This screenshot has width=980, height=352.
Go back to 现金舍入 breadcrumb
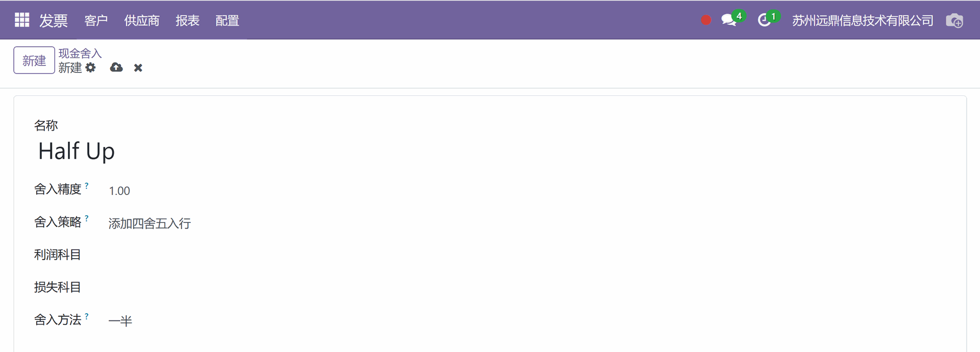80,53
